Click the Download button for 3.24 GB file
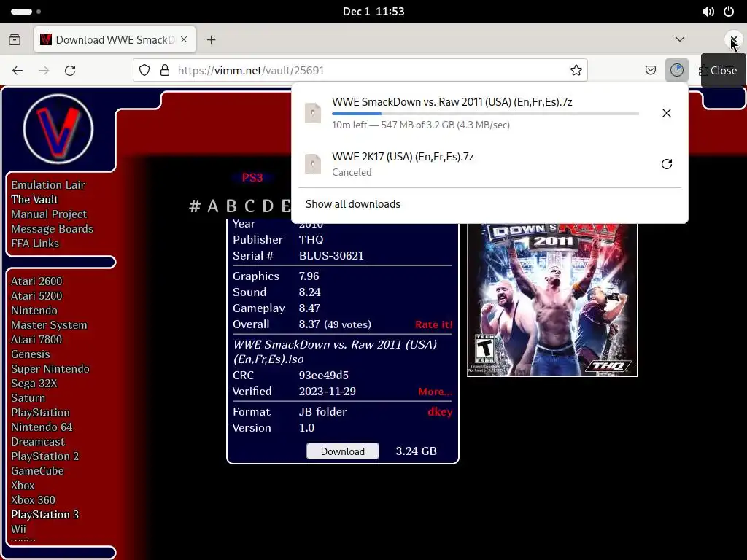 (343, 451)
